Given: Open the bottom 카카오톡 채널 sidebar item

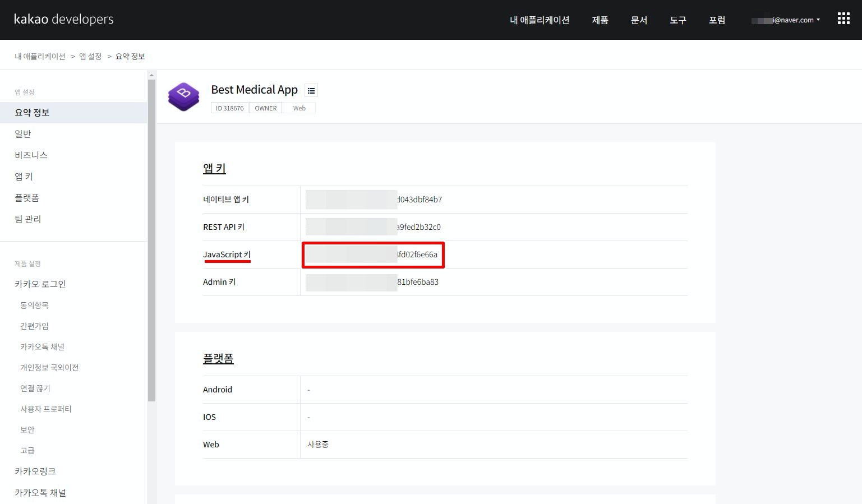Looking at the screenshot, I should pos(40,493).
